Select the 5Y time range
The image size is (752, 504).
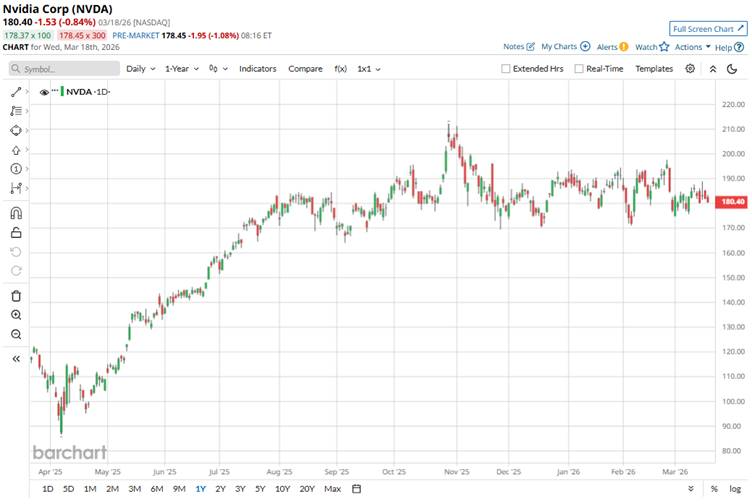coord(260,489)
